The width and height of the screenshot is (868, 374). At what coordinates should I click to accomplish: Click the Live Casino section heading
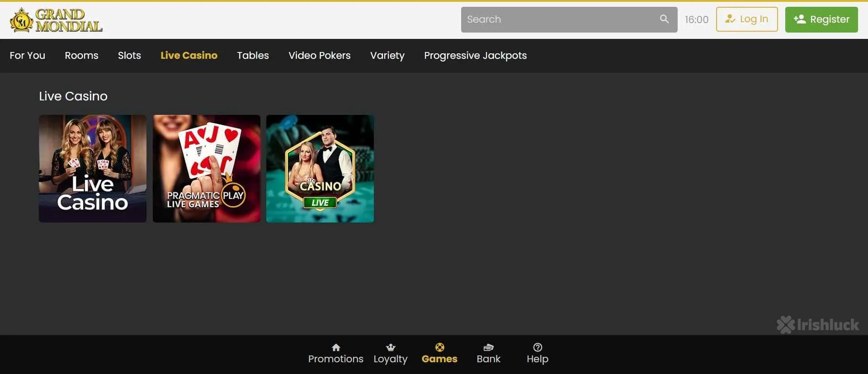[73, 96]
